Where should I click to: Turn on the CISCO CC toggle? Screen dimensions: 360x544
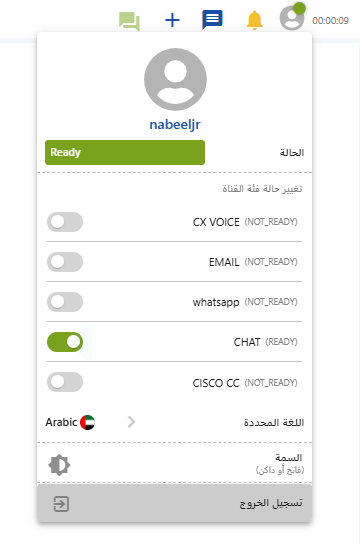(65, 382)
